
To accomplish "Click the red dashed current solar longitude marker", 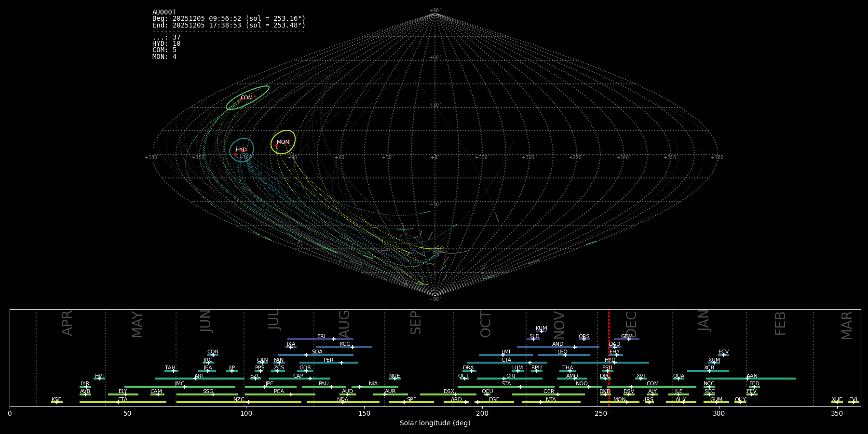I will tap(609, 357).
